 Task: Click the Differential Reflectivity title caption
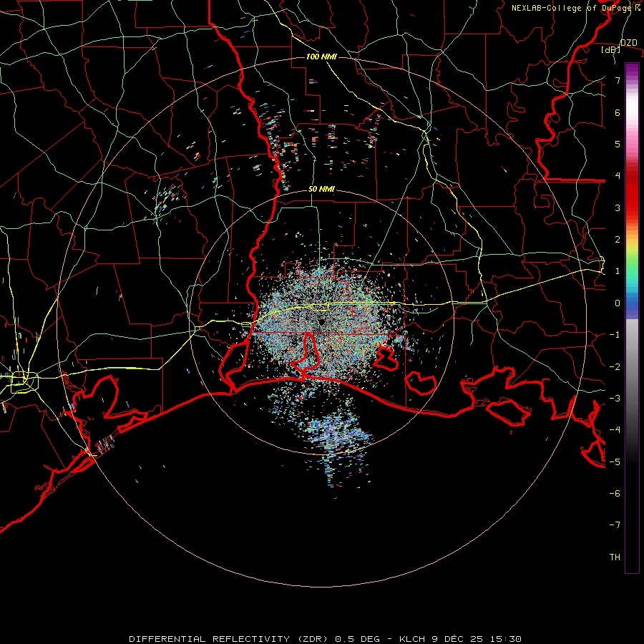pos(326,639)
